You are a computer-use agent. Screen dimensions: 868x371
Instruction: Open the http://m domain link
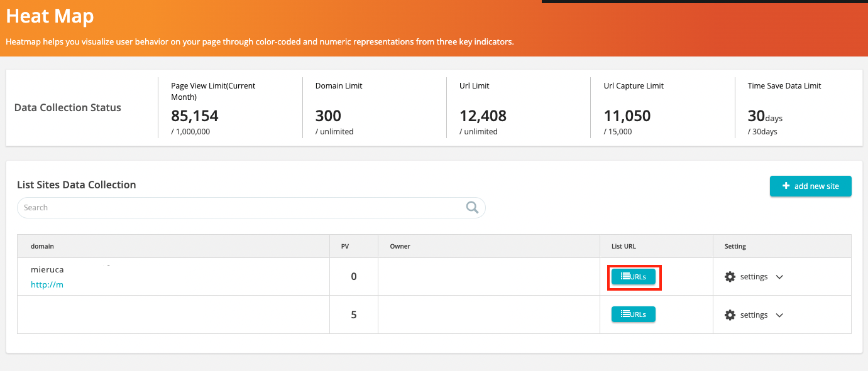pos(47,284)
